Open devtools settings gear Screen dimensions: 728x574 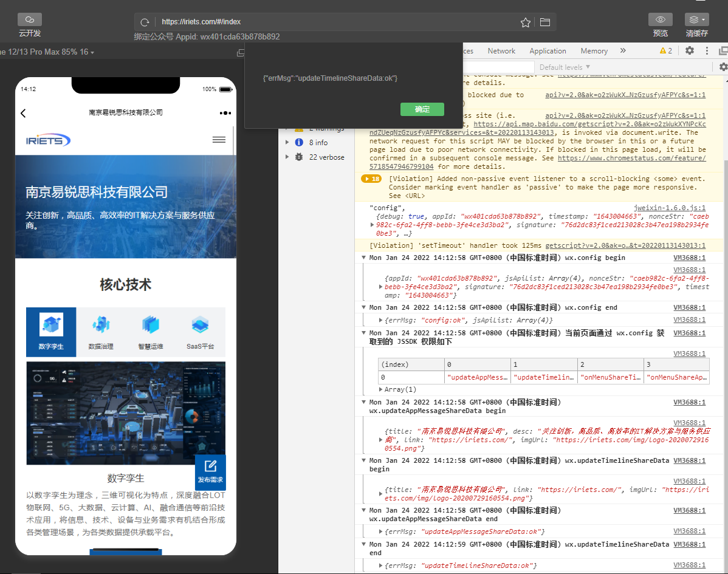click(x=690, y=50)
